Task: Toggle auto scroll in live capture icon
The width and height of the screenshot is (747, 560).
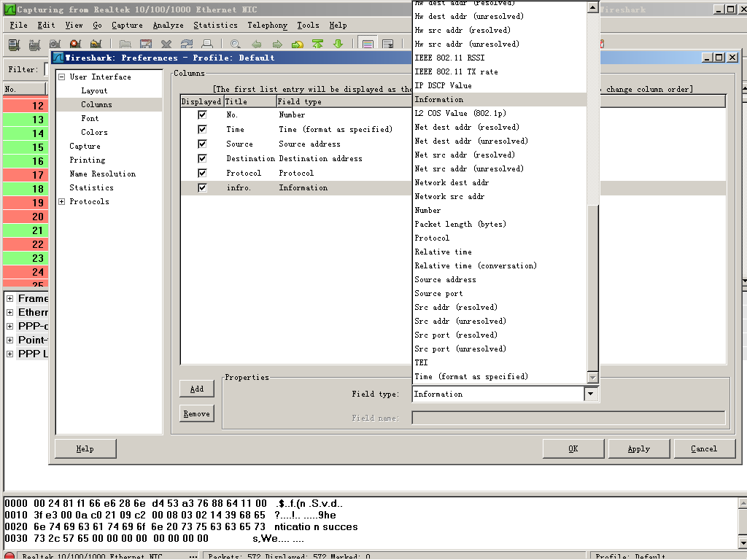Action: (388, 44)
